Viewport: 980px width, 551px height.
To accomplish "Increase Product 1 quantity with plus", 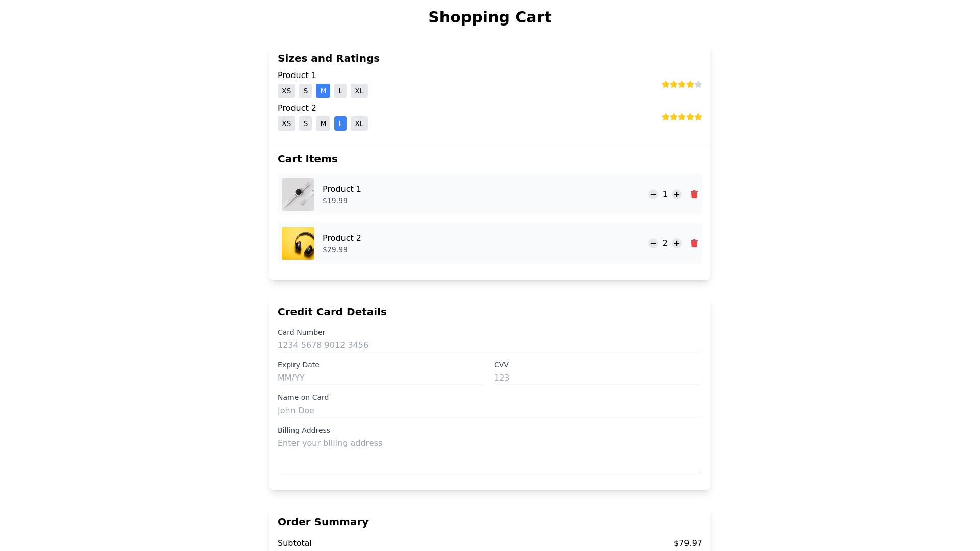I will [x=677, y=194].
